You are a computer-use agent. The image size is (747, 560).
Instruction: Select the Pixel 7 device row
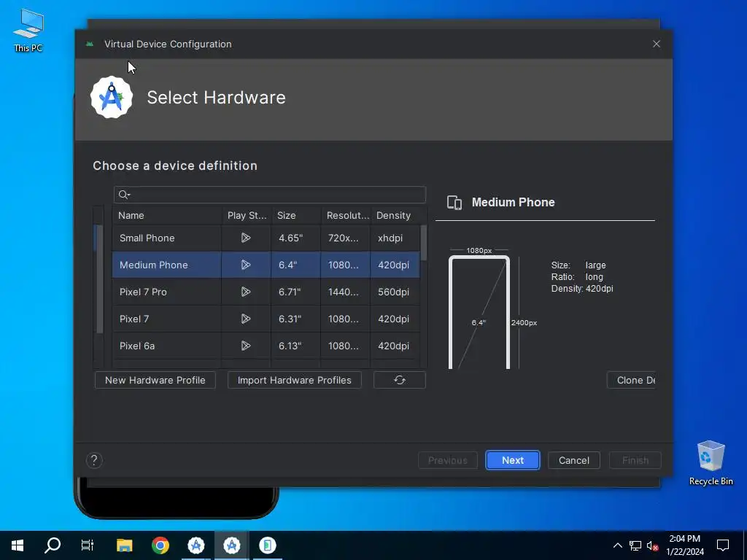pos(266,319)
